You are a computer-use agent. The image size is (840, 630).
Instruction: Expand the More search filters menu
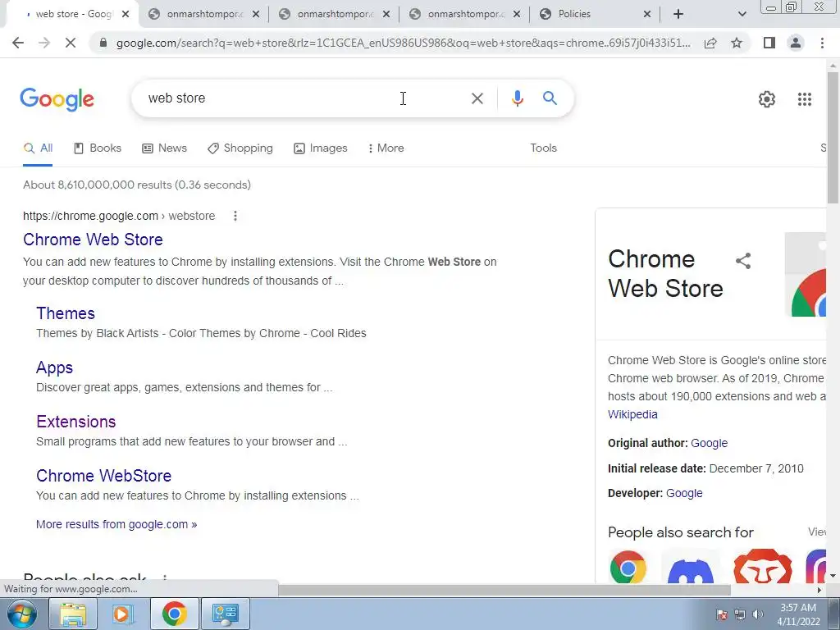(386, 148)
